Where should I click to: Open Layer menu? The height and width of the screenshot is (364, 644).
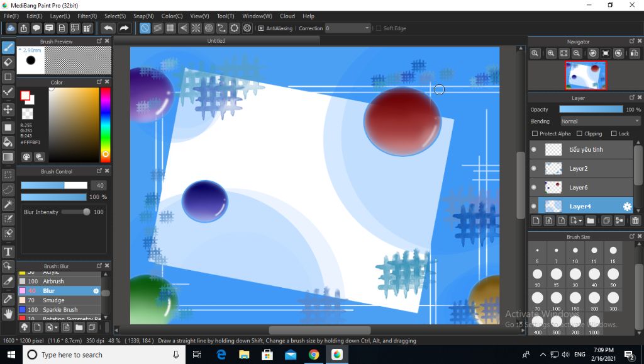tap(60, 16)
